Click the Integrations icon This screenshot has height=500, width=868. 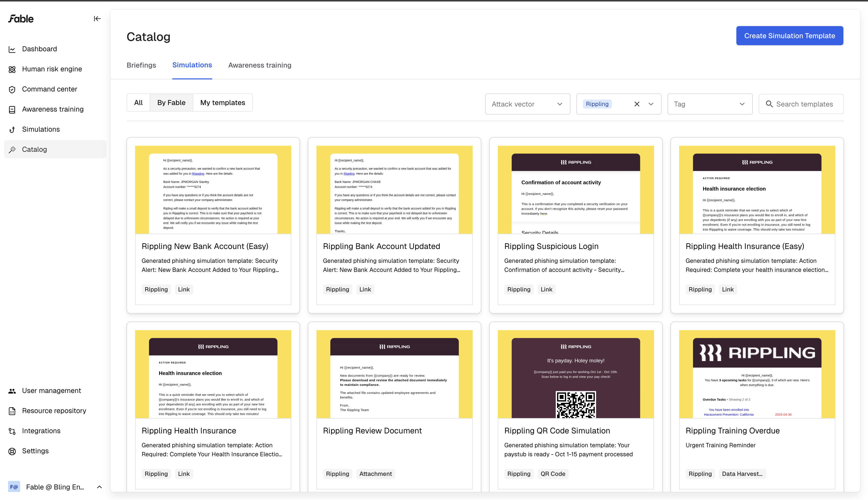(12, 431)
